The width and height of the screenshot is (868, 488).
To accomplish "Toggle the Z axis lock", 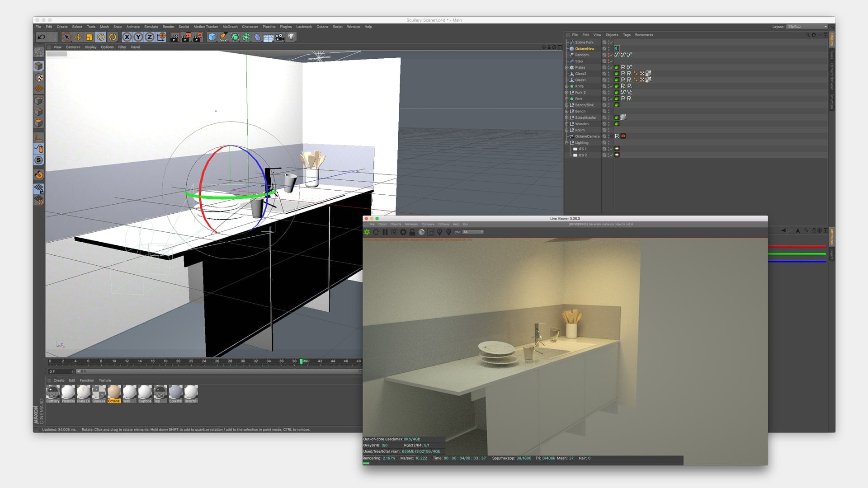I will coord(150,37).
